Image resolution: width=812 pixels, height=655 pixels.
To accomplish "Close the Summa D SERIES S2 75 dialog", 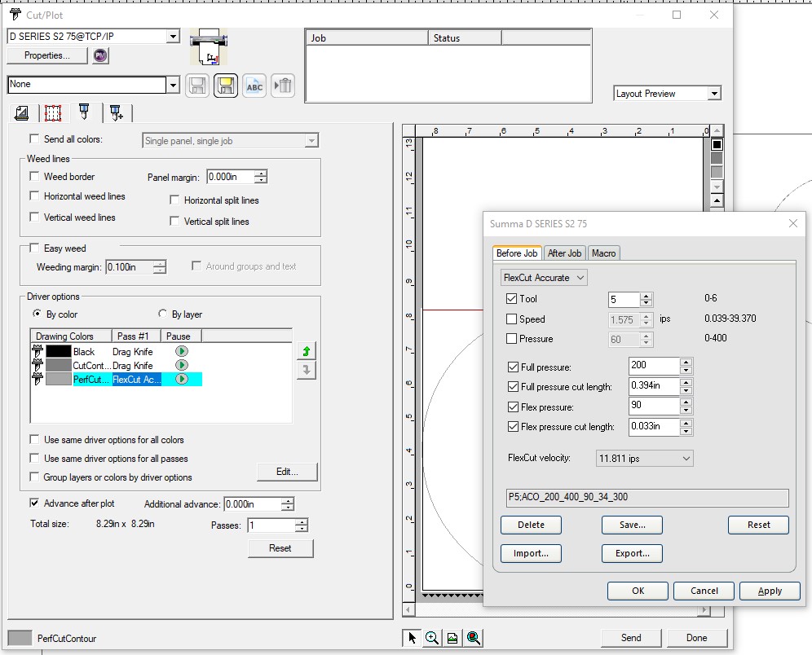I will tap(792, 223).
